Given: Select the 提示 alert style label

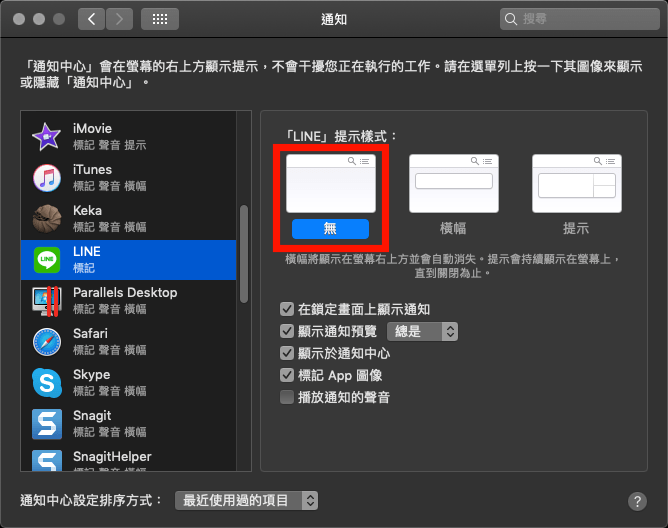Looking at the screenshot, I should click(576, 228).
